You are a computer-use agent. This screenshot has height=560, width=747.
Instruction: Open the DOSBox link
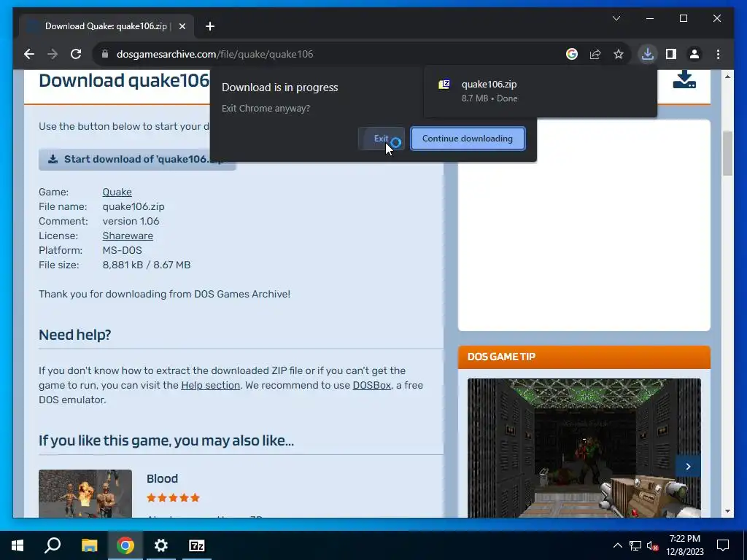[x=371, y=385]
